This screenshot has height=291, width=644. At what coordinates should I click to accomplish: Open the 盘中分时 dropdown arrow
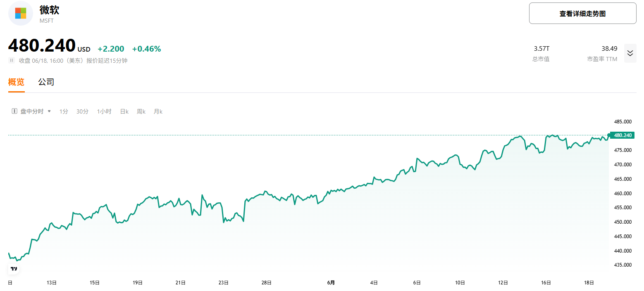(49, 111)
